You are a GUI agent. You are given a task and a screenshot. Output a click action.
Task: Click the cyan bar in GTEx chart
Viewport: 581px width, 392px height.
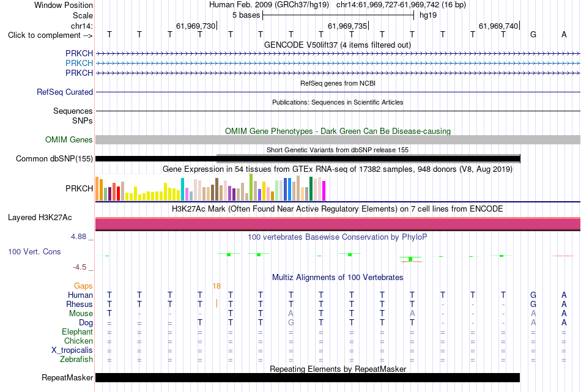(182, 190)
